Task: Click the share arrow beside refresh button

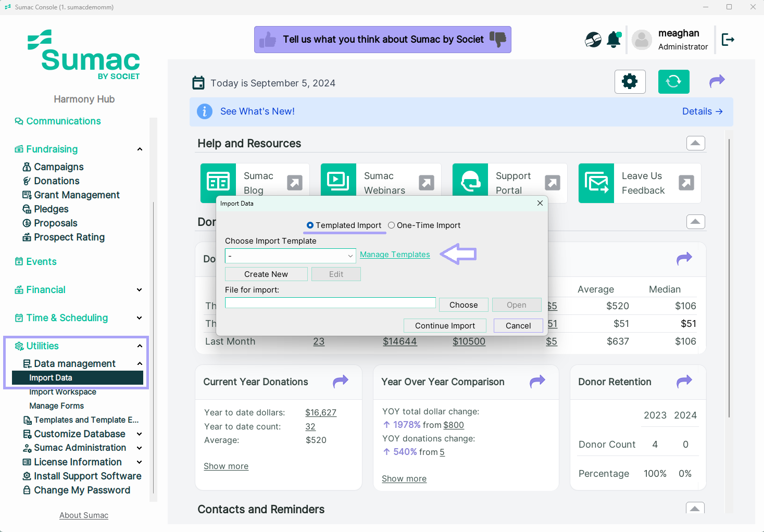Action: 717,81
